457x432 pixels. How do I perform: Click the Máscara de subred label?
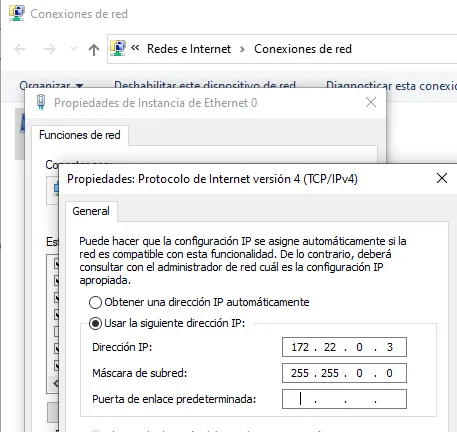[x=140, y=373]
